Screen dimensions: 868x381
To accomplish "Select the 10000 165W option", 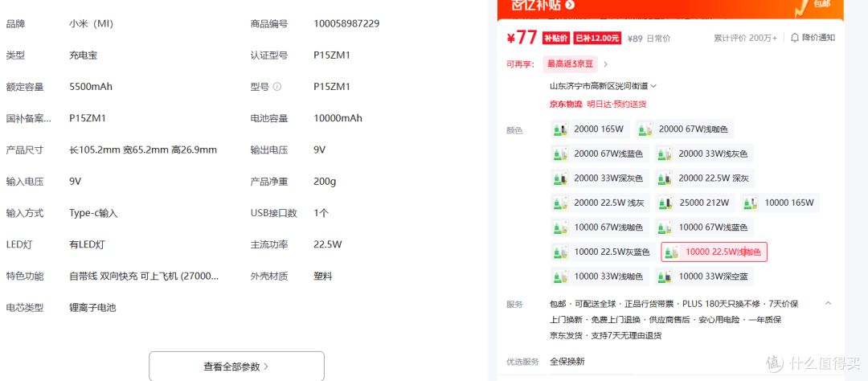I will [780, 203].
